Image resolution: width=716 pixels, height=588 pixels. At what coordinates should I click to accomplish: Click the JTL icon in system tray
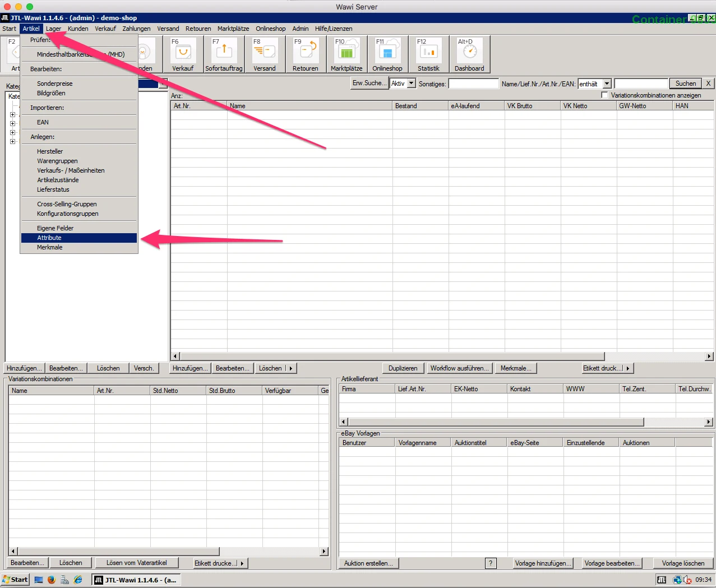(662, 580)
